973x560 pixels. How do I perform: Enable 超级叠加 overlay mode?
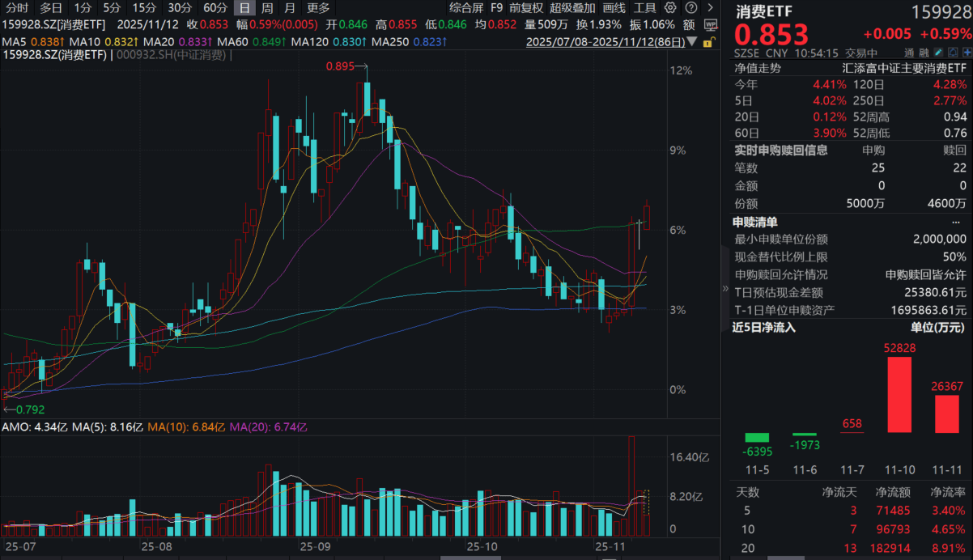pyautogui.click(x=571, y=8)
